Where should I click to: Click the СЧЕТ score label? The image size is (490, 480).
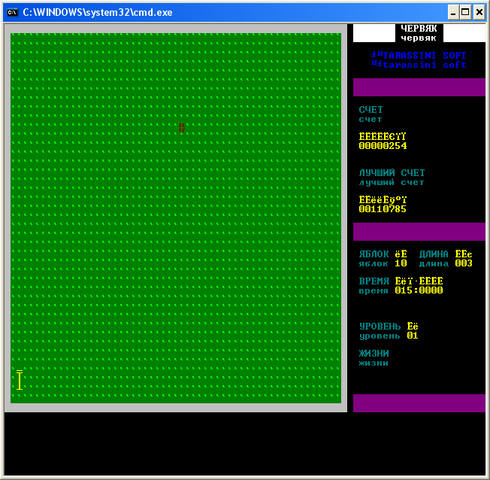371,114
